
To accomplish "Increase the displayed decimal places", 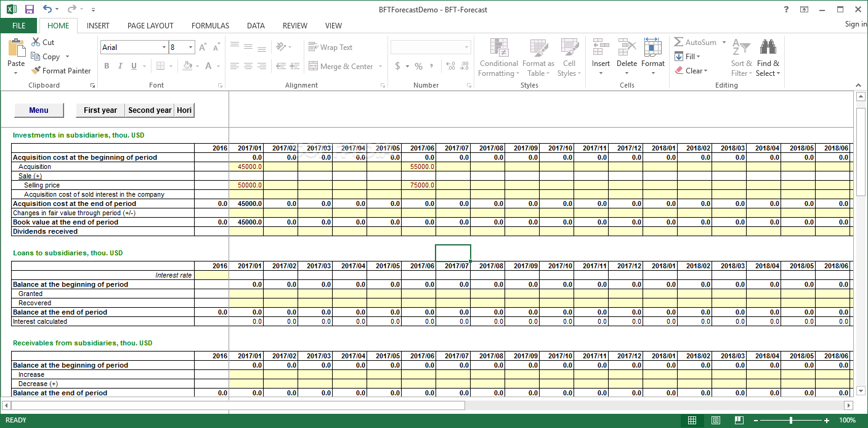I will tap(450, 66).
